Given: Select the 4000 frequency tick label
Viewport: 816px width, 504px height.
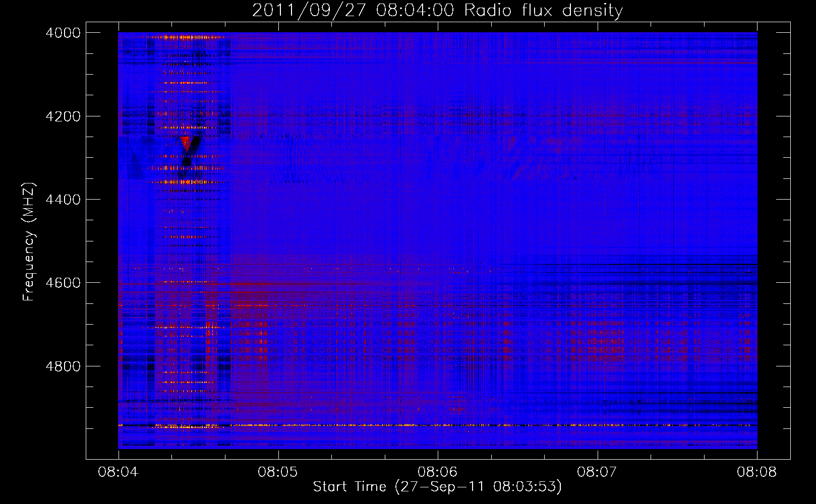Looking at the screenshot, I should click(63, 33).
